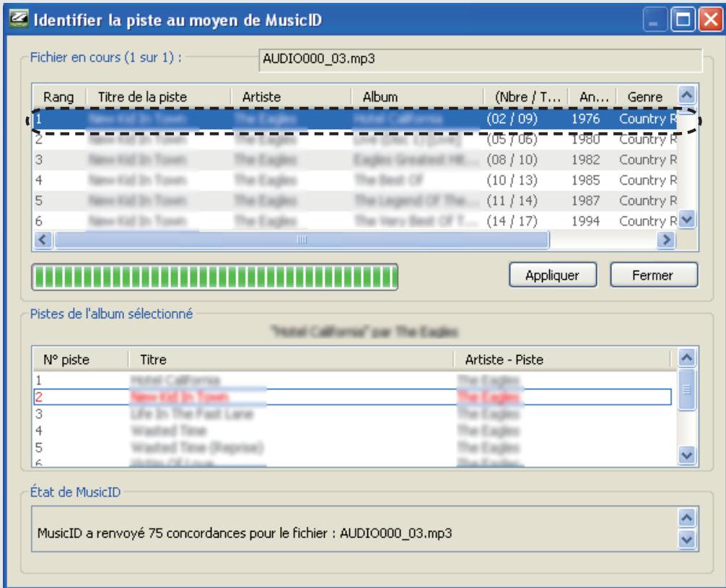Select rank 3 match from 1982
Screen dimensions: 726x588
pyautogui.click(x=355, y=159)
